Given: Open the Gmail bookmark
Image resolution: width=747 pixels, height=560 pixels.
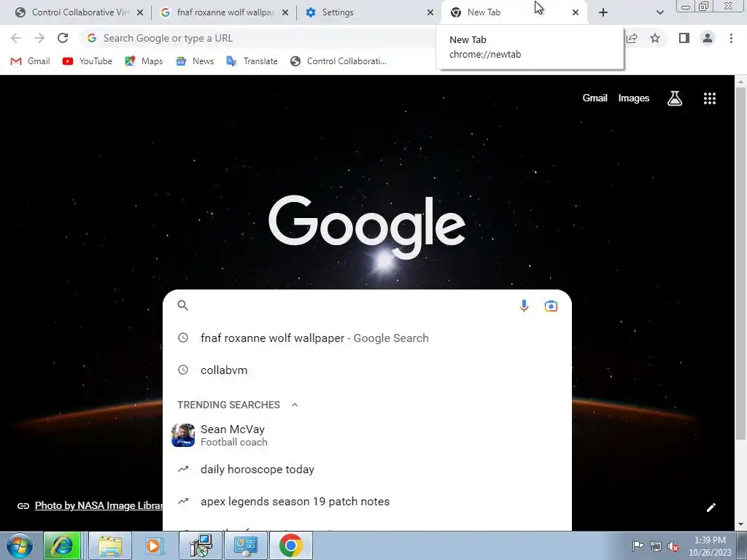Looking at the screenshot, I should point(30,61).
